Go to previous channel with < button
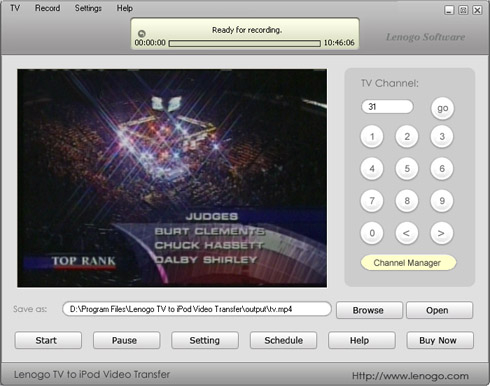This screenshot has width=490, height=386. point(407,233)
